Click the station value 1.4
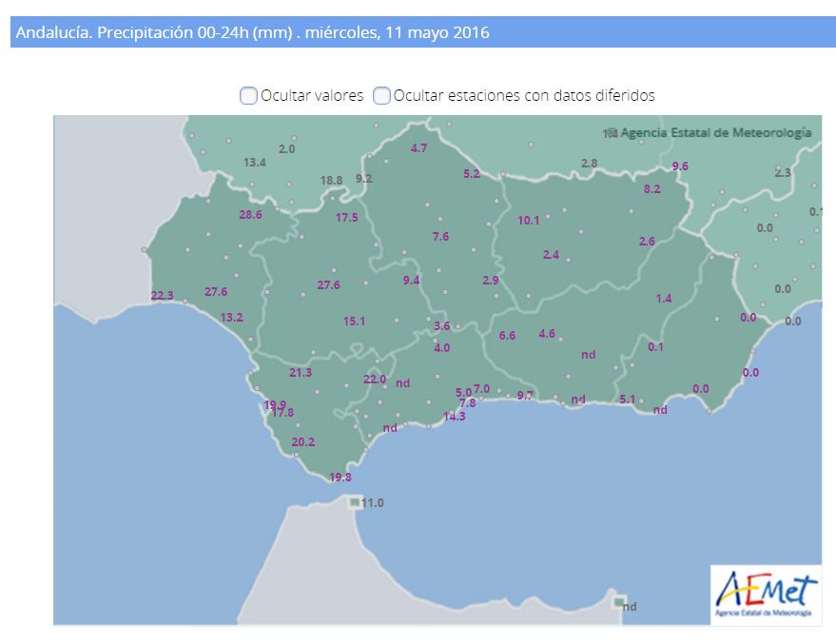 click(x=663, y=299)
